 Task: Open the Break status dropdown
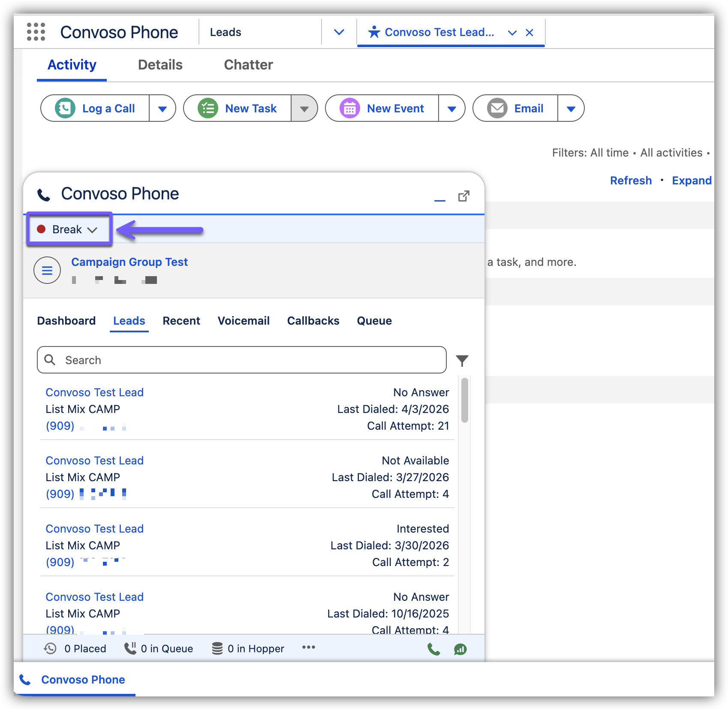pyautogui.click(x=69, y=229)
